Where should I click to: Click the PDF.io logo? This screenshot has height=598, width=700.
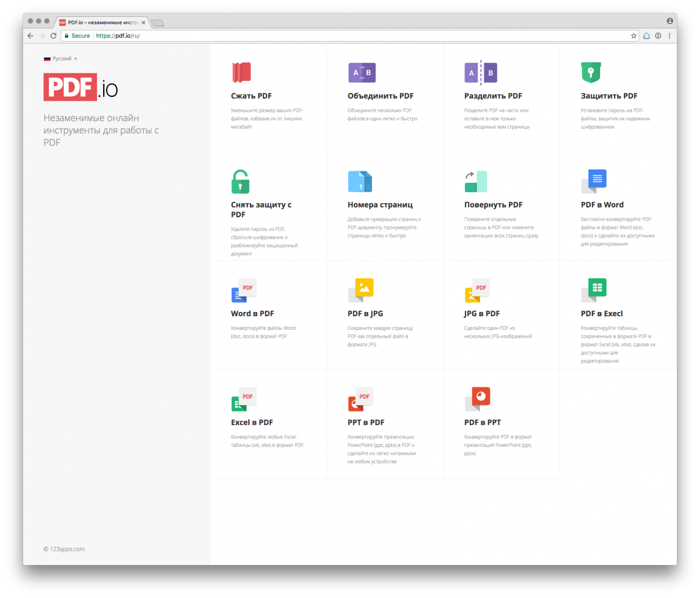[81, 87]
